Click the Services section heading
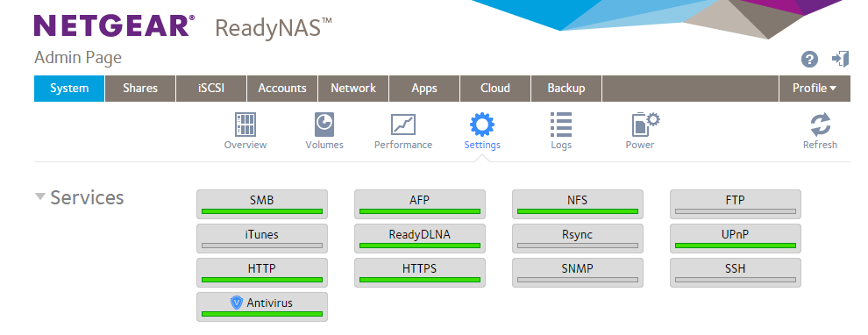The image size is (868, 335). pyautogui.click(x=87, y=197)
